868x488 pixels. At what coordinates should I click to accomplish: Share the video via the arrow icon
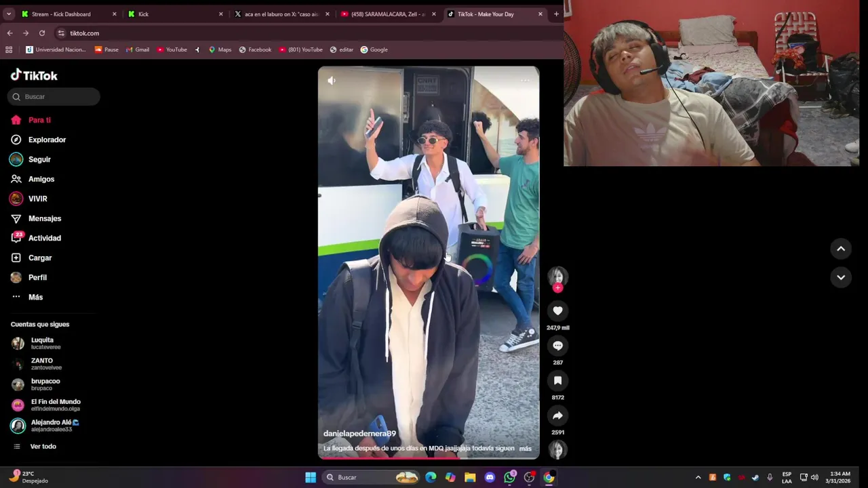point(557,415)
